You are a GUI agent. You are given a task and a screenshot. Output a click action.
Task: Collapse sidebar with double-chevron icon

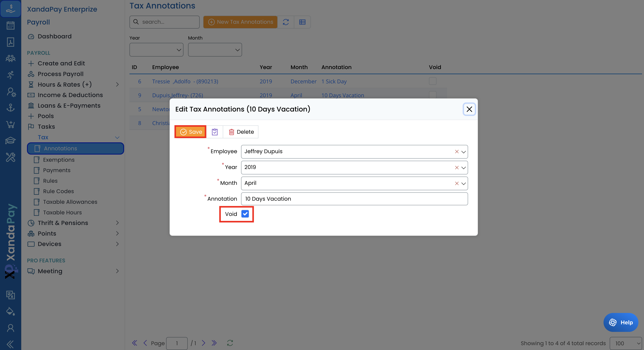10,344
